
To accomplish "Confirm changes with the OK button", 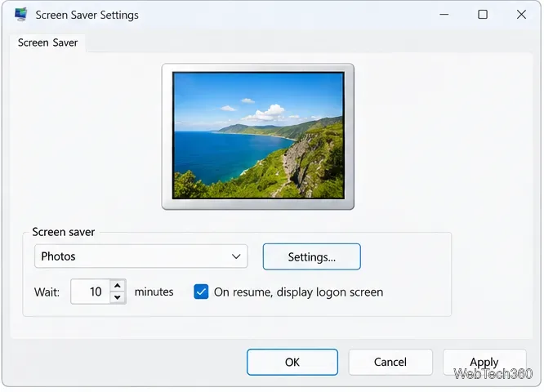I will (292, 362).
